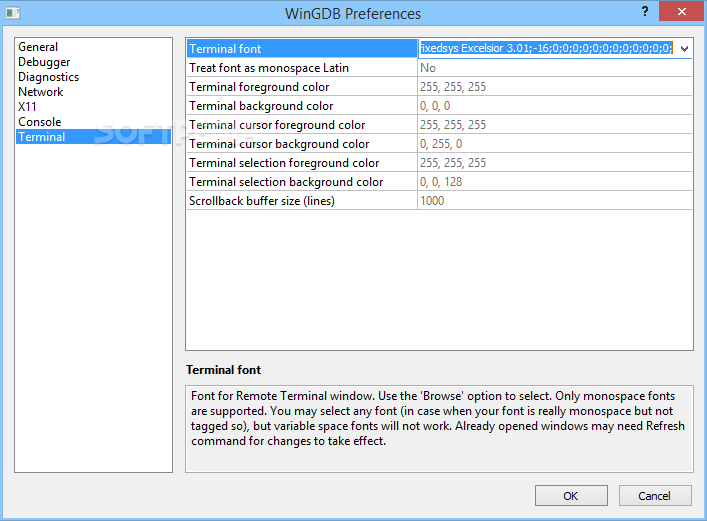Expand the Terminal font dropdown arrow
The height and width of the screenshot is (521, 707).
(x=684, y=49)
